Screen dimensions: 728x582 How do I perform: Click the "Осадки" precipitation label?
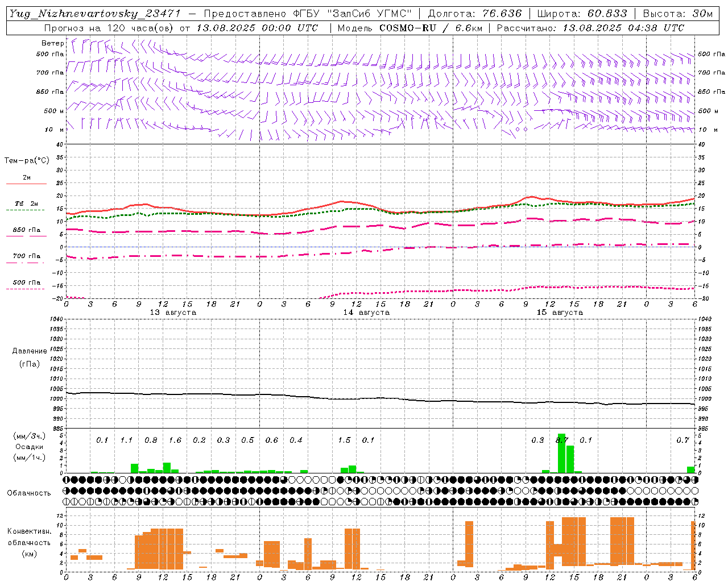pyautogui.click(x=29, y=447)
